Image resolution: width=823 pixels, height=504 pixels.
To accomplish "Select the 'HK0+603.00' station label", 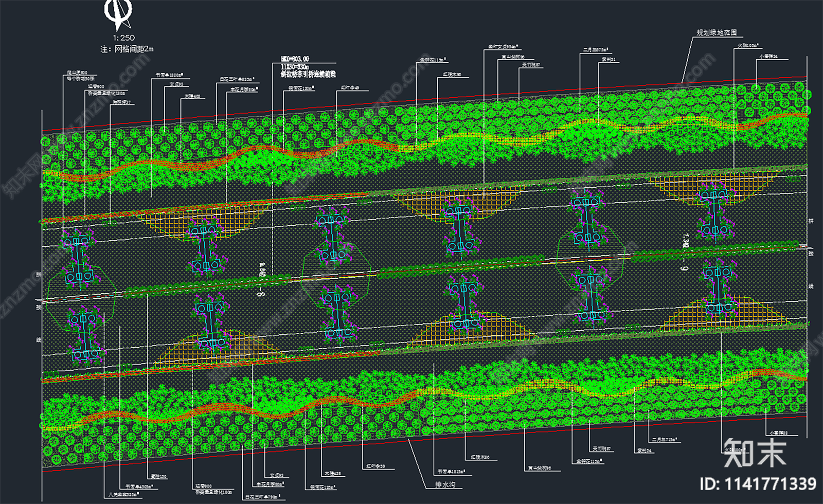I will (295, 59).
